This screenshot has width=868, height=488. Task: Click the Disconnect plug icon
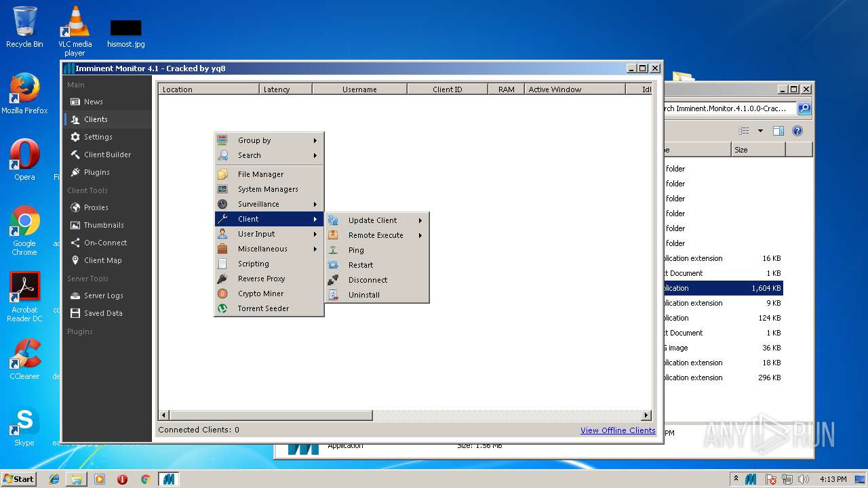[x=333, y=280]
